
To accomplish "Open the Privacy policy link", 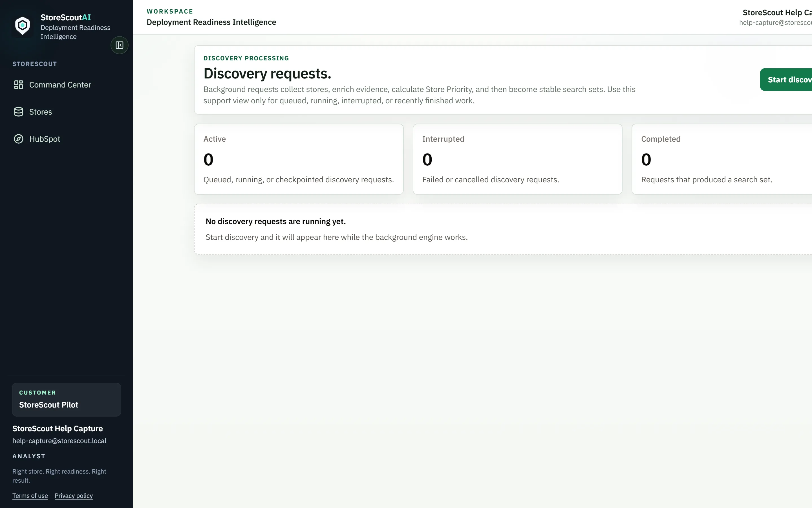I will coord(74,496).
